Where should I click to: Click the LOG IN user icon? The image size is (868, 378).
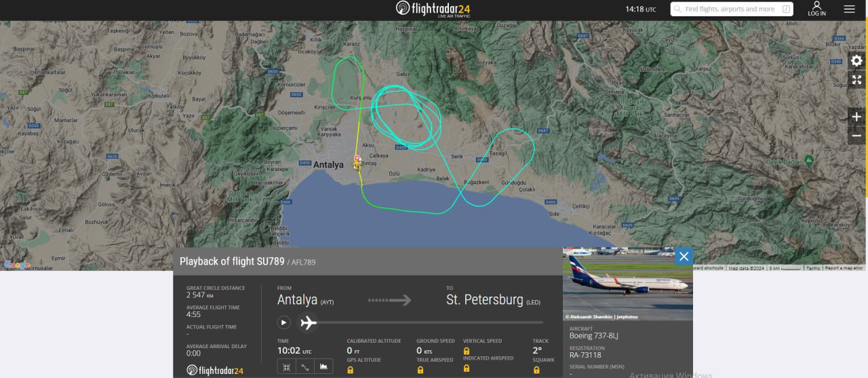pyautogui.click(x=816, y=9)
